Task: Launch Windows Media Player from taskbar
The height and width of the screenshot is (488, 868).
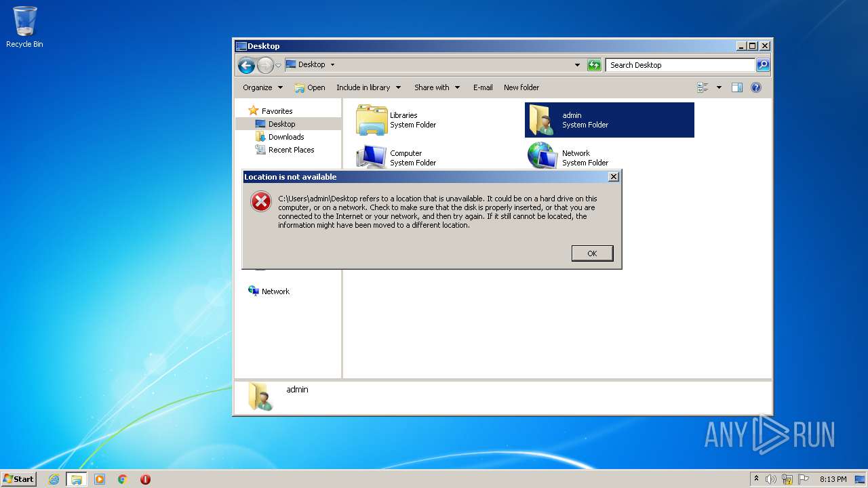Action: click(100, 479)
